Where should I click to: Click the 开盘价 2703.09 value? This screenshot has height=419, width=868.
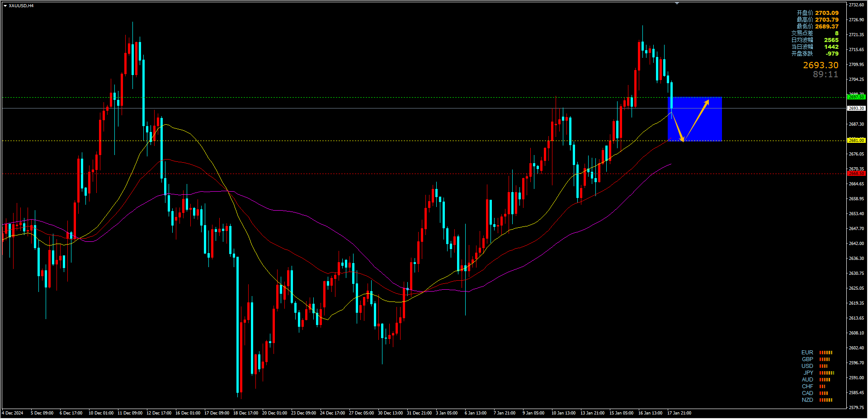tap(827, 13)
